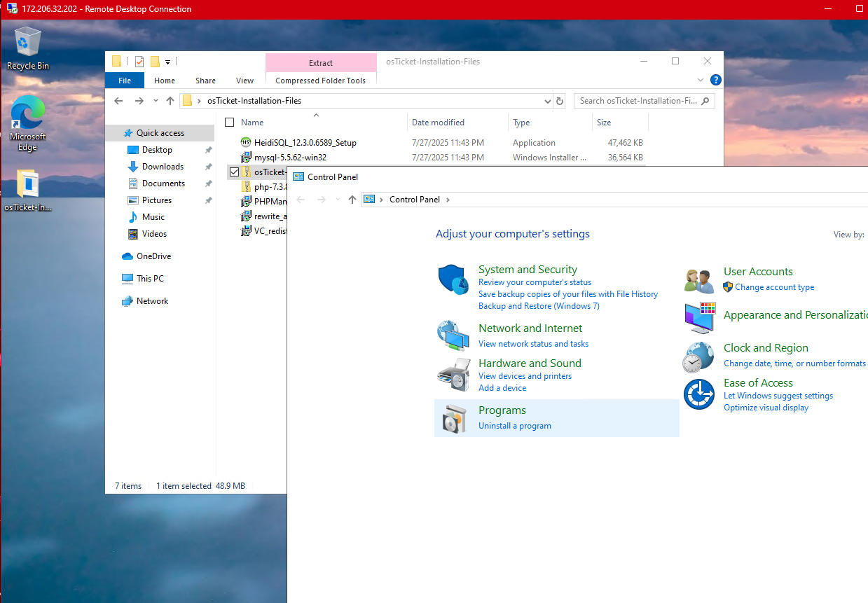The height and width of the screenshot is (603, 868).
Task: Open Hardware and Sound printer icon
Action: point(453,375)
